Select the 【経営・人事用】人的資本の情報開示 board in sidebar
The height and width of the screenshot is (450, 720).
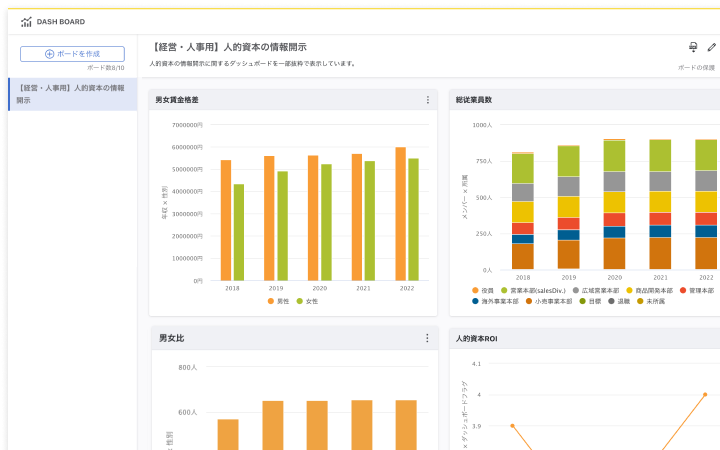[x=73, y=94]
